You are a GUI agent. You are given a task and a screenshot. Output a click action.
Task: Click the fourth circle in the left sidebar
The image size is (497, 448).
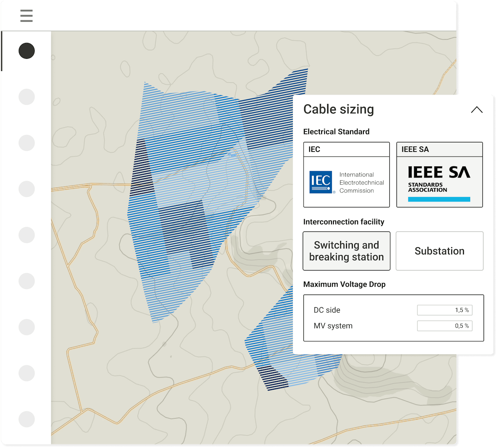pyautogui.click(x=27, y=189)
